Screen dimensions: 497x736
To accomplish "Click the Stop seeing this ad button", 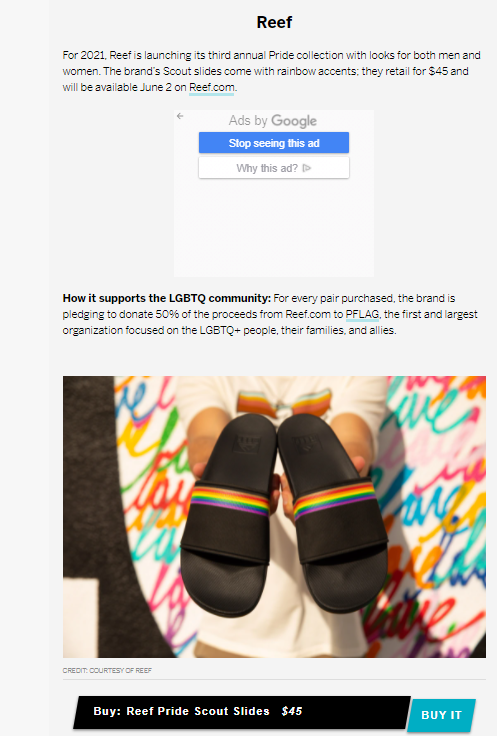I will click(x=274, y=143).
